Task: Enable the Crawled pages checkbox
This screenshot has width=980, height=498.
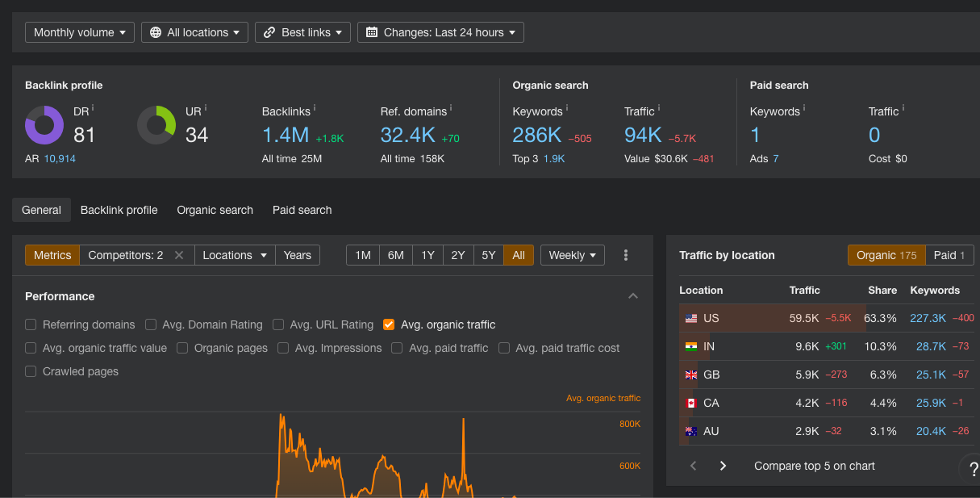Action: [31, 371]
